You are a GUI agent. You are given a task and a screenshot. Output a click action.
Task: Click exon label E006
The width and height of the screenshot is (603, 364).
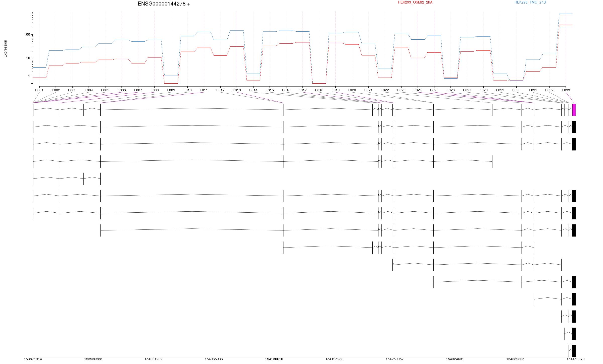click(122, 90)
